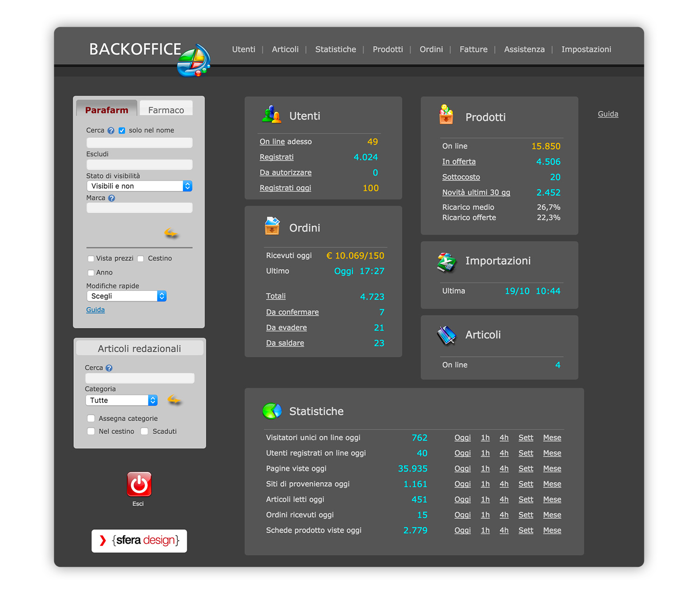Click the Guida link in search panel
700x607 pixels.
(95, 310)
